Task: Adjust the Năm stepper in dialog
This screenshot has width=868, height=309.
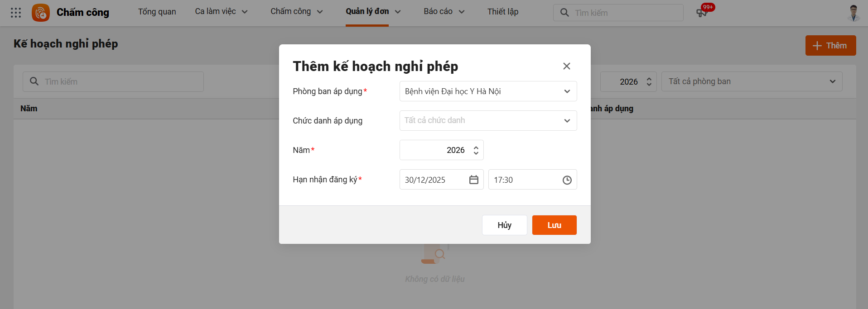Action: pos(476,150)
